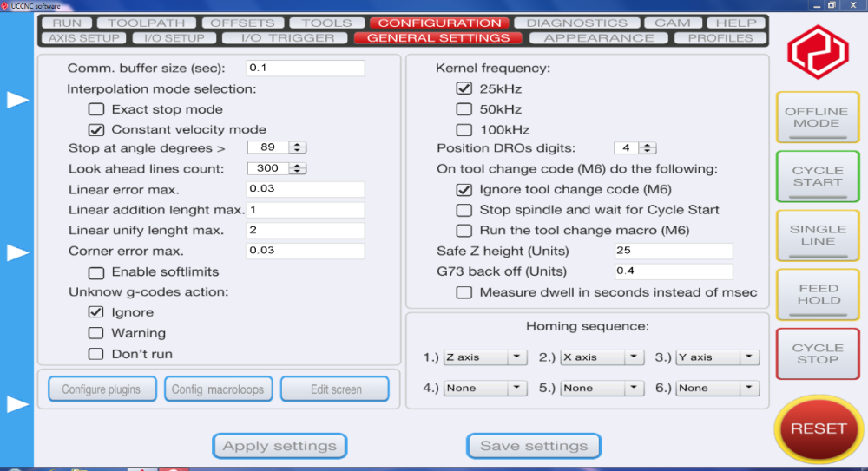Click the Linear addition lenght max. field
Viewport: 868px width, 471px height.
point(306,210)
